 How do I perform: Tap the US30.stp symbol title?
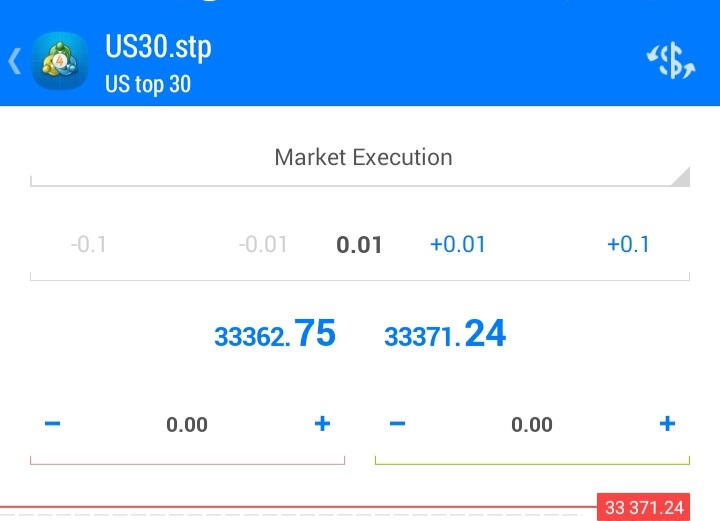point(158,47)
